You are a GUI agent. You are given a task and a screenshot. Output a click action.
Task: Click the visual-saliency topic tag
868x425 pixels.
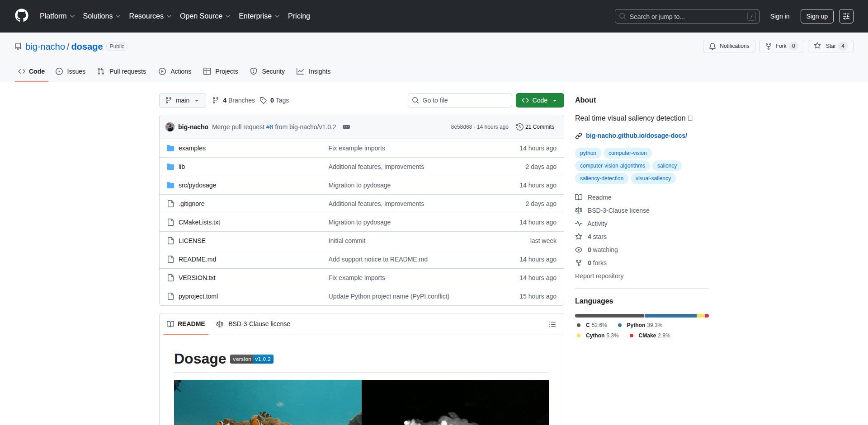(x=653, y=178)
